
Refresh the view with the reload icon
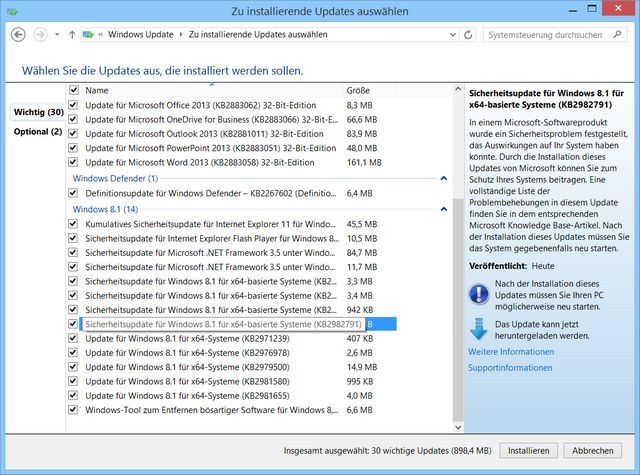click(x=468, y=35)
